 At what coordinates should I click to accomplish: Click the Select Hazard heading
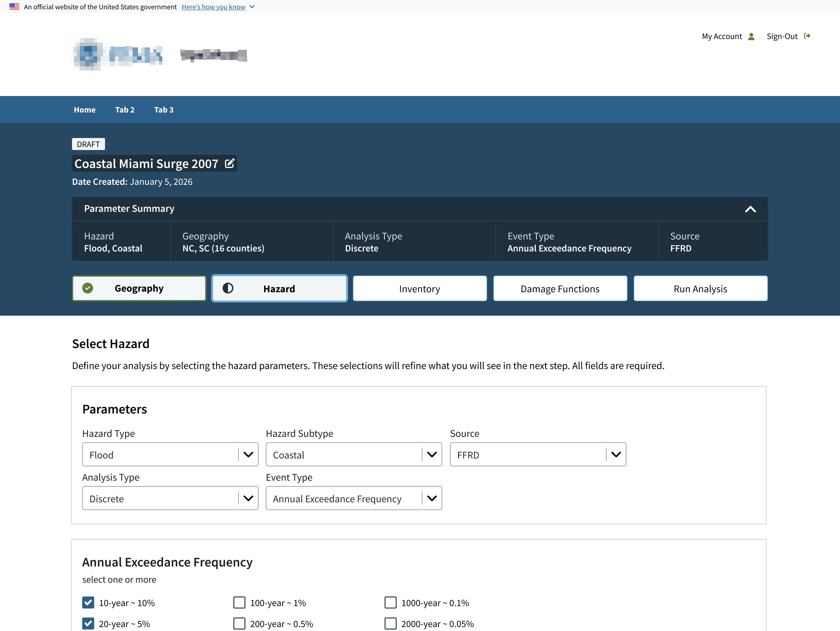coord(110,344)
